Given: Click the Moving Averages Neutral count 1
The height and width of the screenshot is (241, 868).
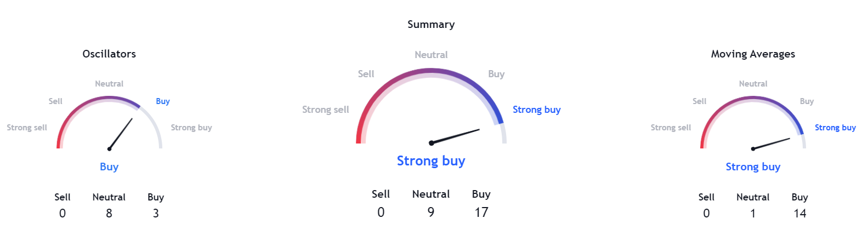Looking at the screenshot, I should (x=753, y=214).
